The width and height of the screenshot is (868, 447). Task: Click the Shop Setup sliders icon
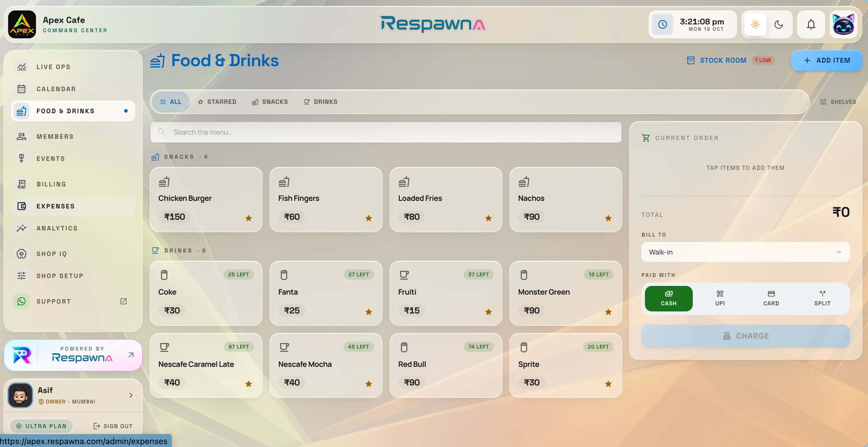pos(21,276)
